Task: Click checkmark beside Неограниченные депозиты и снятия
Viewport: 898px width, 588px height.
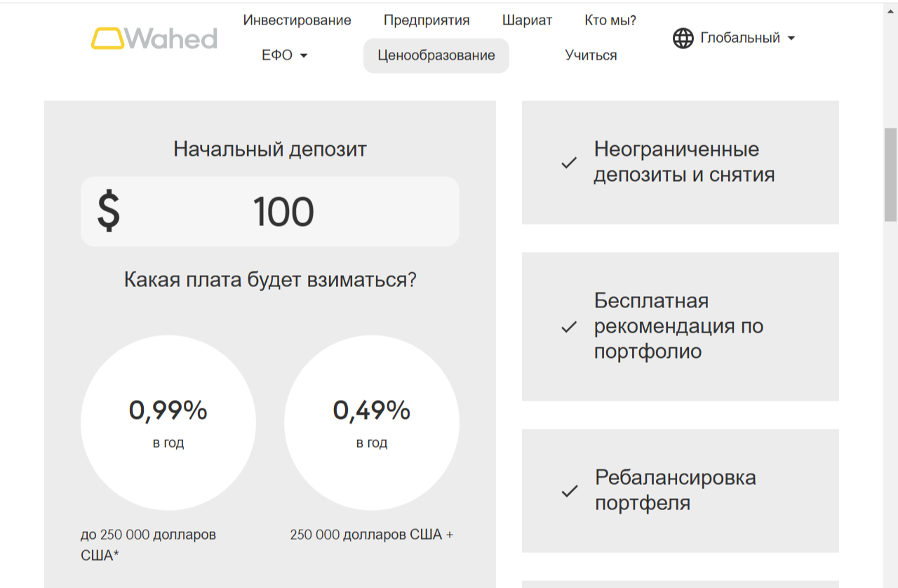Action: 569,163
